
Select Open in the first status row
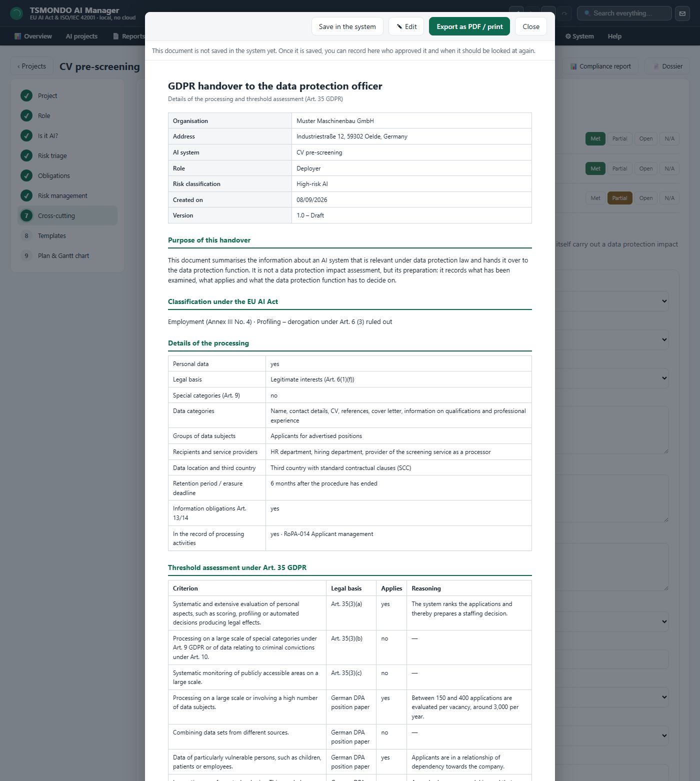(646, 138)
